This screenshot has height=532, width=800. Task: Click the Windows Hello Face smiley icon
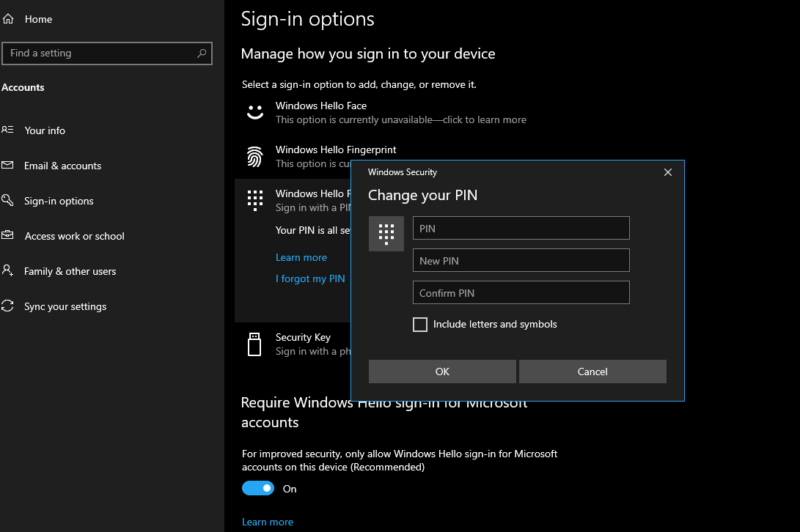(255, 112)
